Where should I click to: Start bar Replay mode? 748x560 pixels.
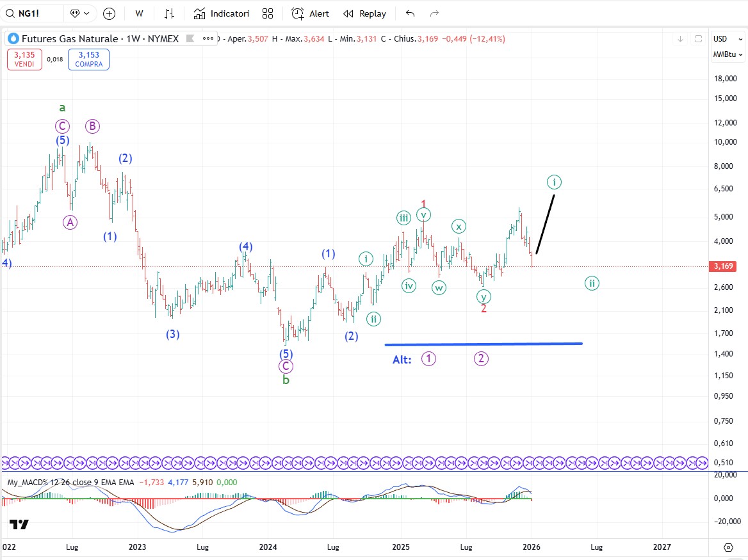364,13
